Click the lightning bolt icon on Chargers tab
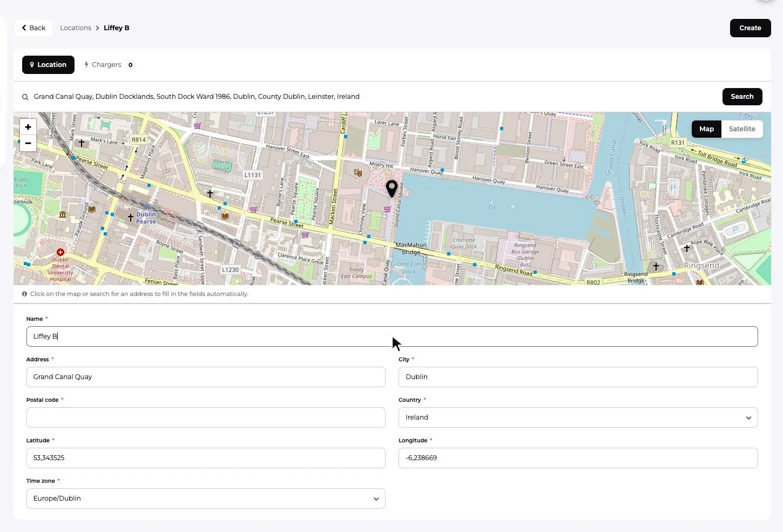Viewport: 783px width, 532px height. (86, 65)
